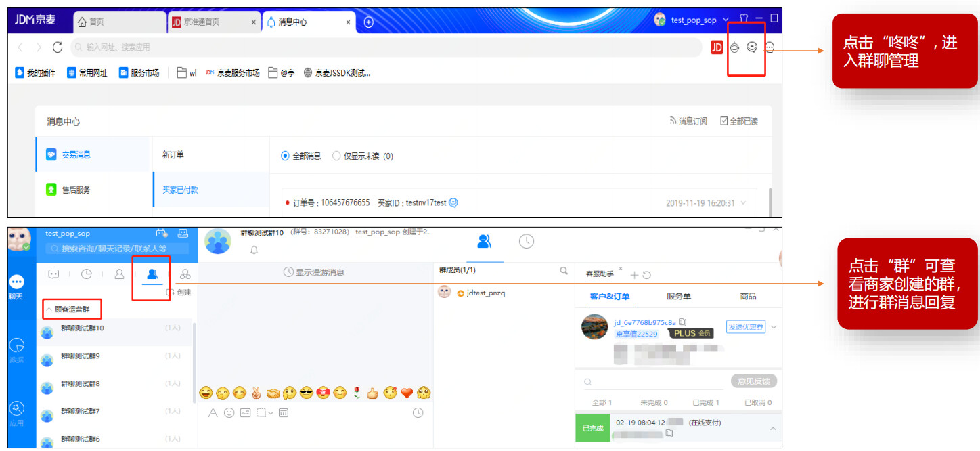Open the message-bubble icon at toolbar's right end
The width and height of the screenshot is (980, 451).
pos(770,47)
